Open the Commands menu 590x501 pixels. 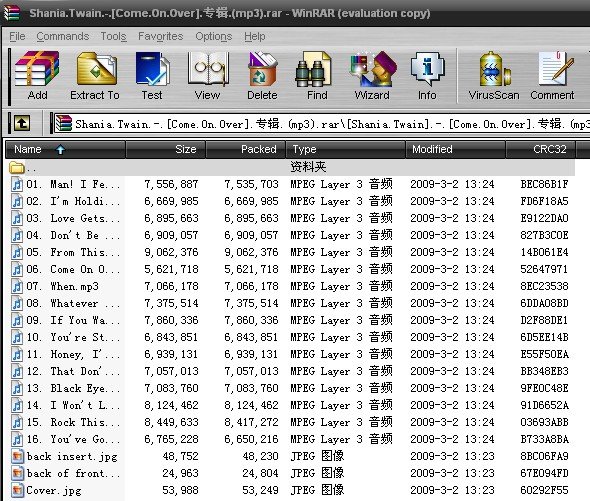pos(62,36)
